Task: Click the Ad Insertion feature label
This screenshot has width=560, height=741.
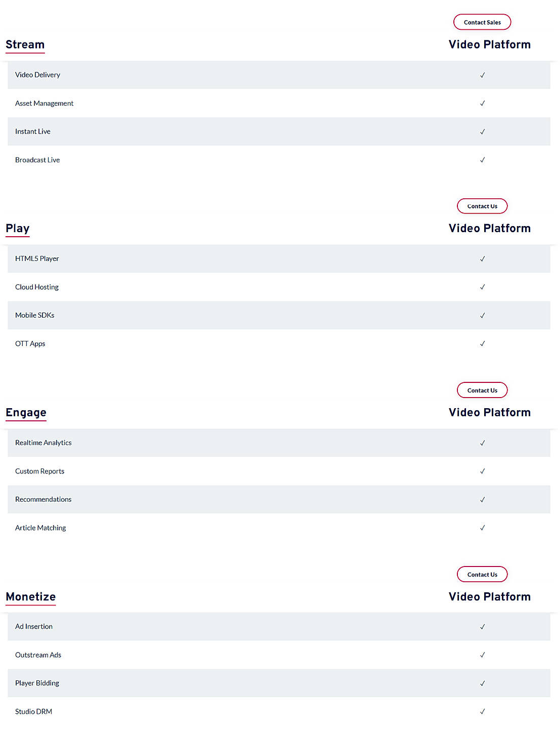Action: [34, 627]
